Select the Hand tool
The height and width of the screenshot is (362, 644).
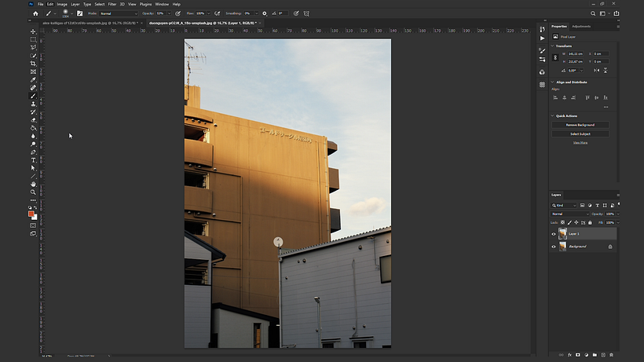click(x=33, y=185)
